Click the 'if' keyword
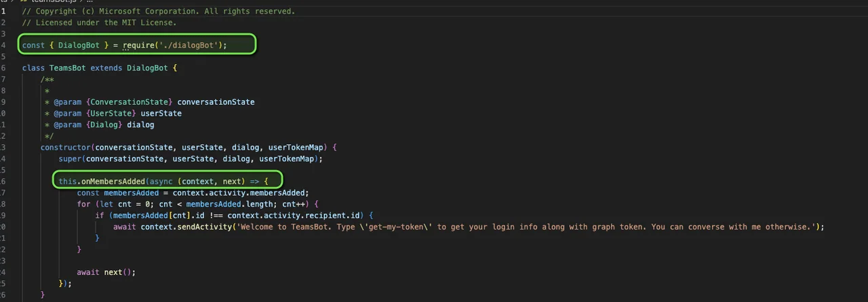 coord(99,215)
